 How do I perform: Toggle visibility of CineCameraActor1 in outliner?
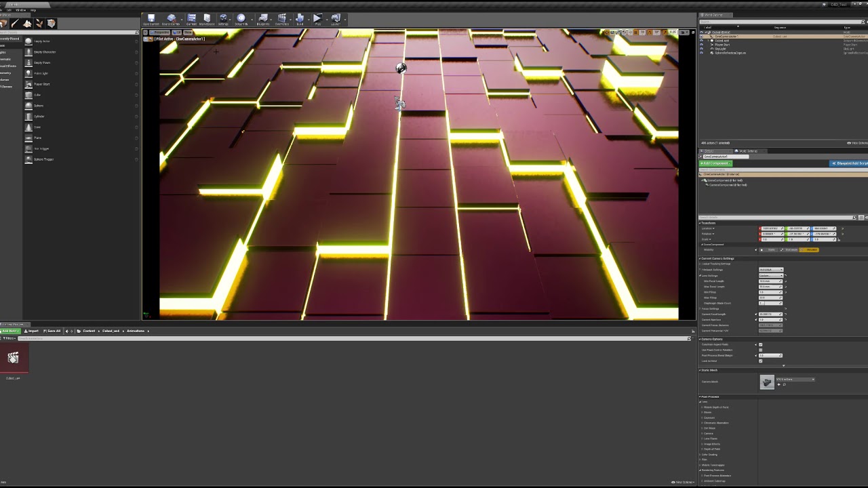pyautogui.click(x=702, y=36)
